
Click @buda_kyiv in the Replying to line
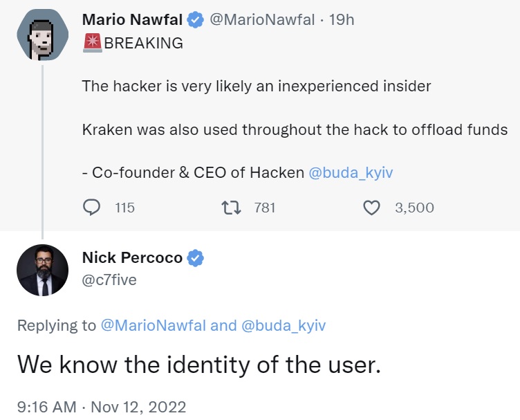284,325
